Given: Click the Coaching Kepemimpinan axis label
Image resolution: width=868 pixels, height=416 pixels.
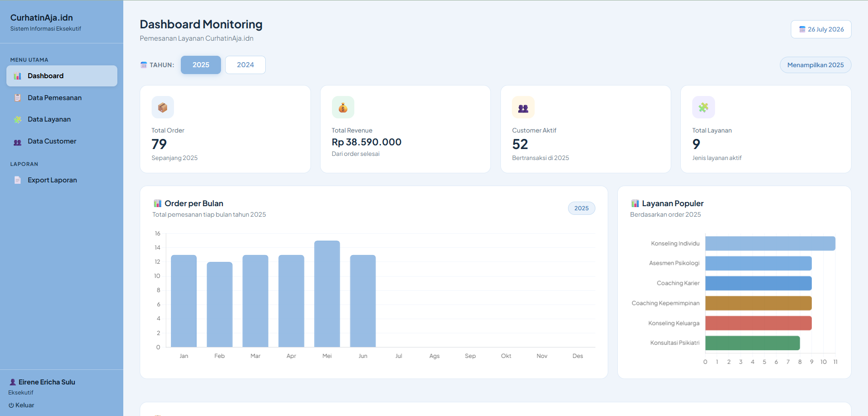Looking at the screenshot, I should [666, 303].
